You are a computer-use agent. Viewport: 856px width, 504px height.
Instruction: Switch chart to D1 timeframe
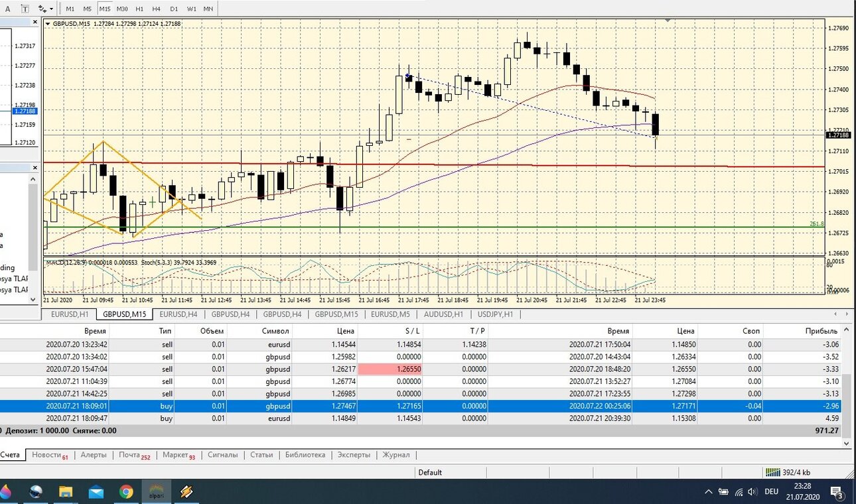click(174, 9)
